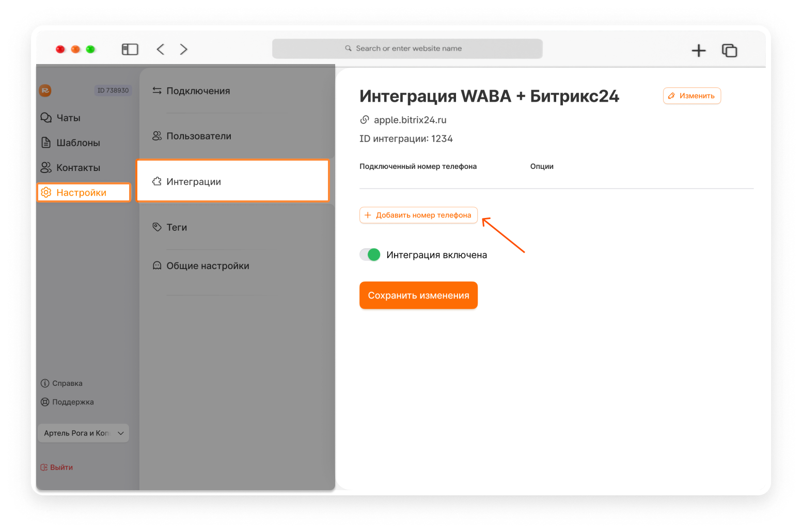
Task: Click the Изменить button
Action: pyautogui.click(x=691, y=96)
